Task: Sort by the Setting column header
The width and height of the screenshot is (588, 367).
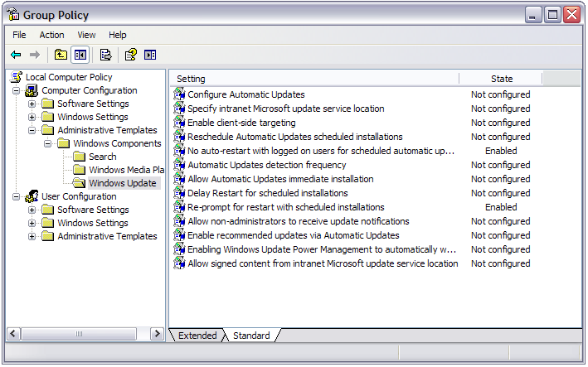Action: (314, 79)
